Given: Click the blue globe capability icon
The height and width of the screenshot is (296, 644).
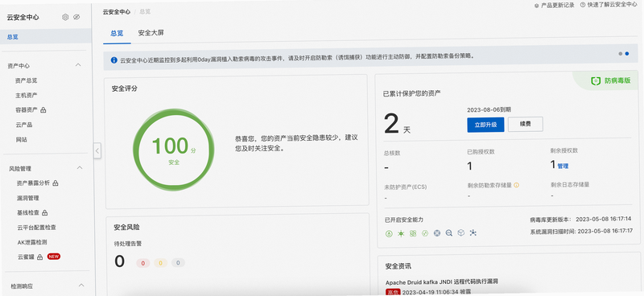Looking at the screenshot, I should (x=437, y=233).
